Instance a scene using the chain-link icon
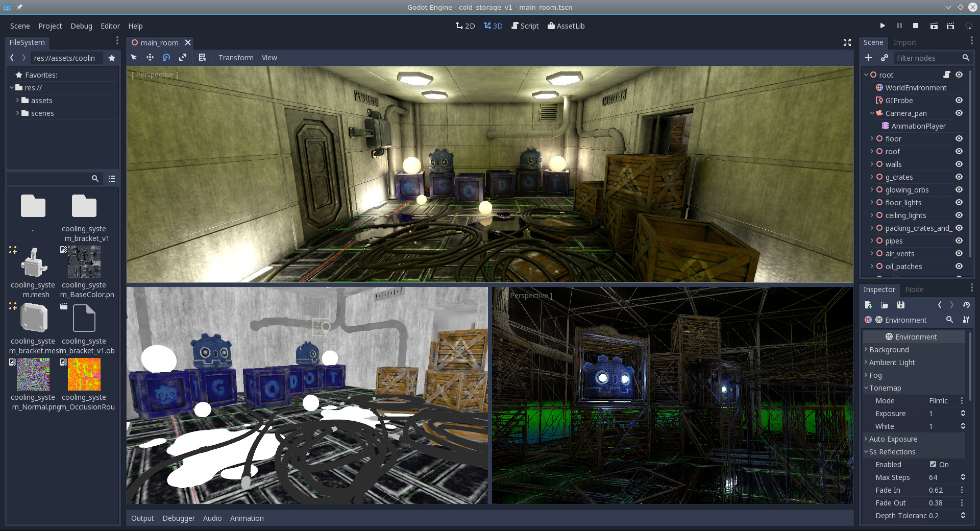 coord(884,58)
